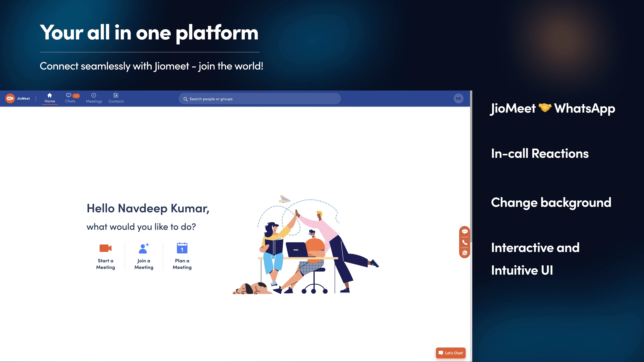
Task: Click the Join a Meeting person icon
Action: [x=144, y=248]
